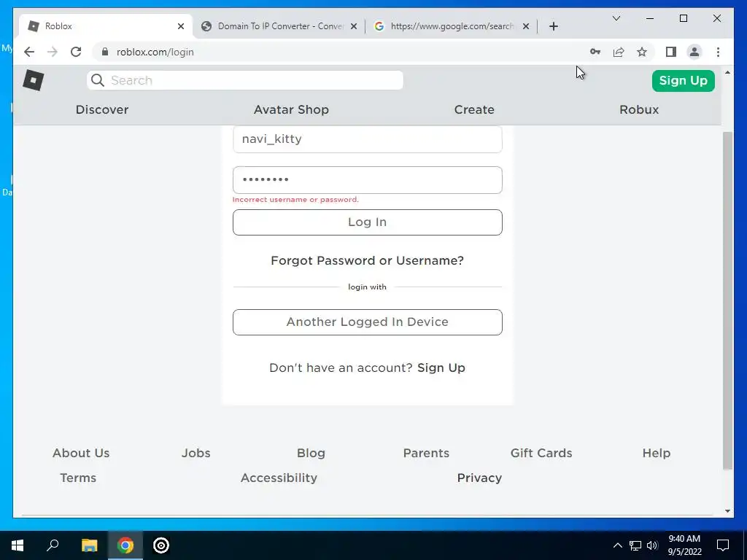Open the Chrome profile avatar icon

[694, 52]
